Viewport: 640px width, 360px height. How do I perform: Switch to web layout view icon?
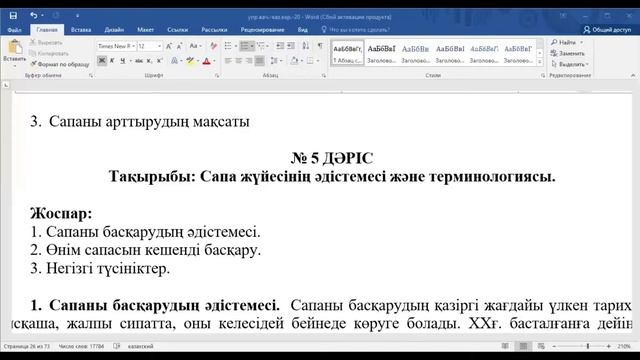pyautogui.click(x=541, y=346)
